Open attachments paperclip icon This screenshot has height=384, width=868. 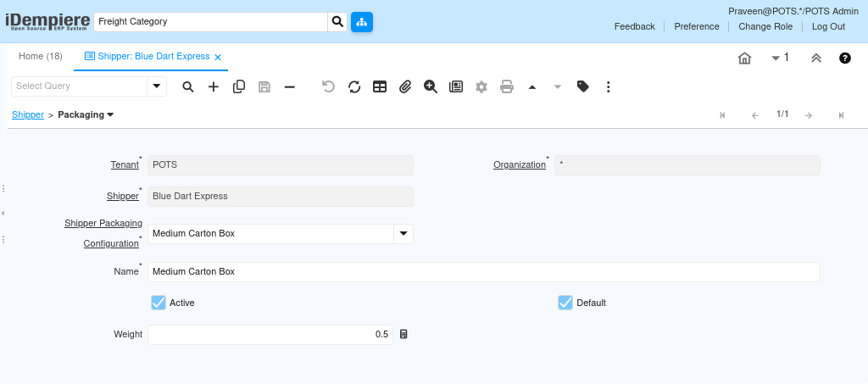405,86
